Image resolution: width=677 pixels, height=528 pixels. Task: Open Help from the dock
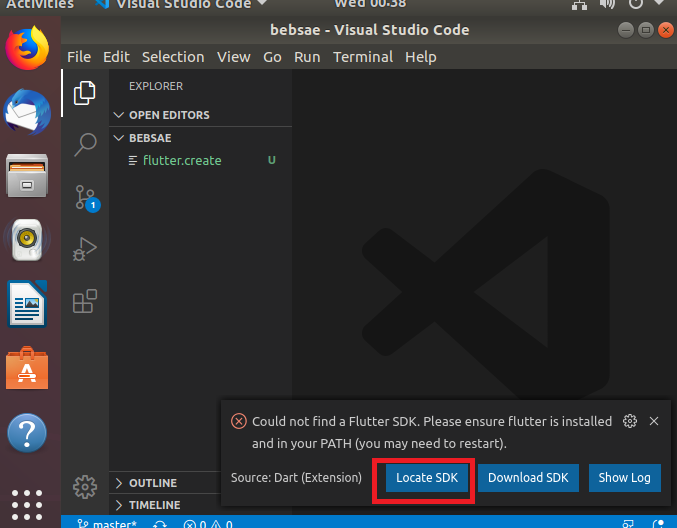(x=27, y=433)
